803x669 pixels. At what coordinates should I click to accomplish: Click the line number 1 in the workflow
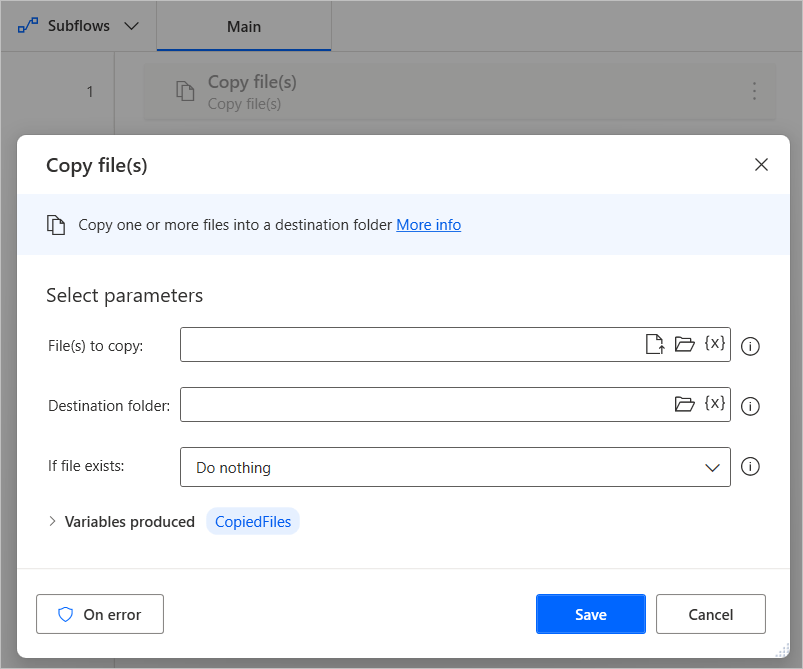click(x=90, y=92)
